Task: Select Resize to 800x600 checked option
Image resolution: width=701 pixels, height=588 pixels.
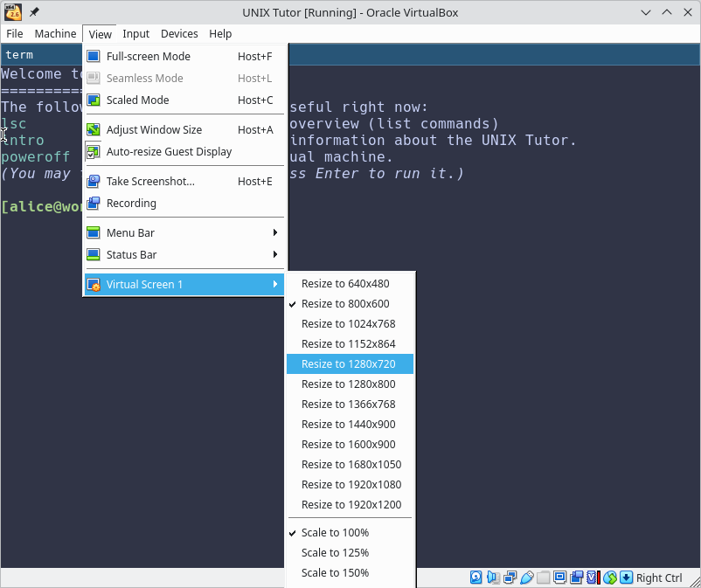Action: 350,304
